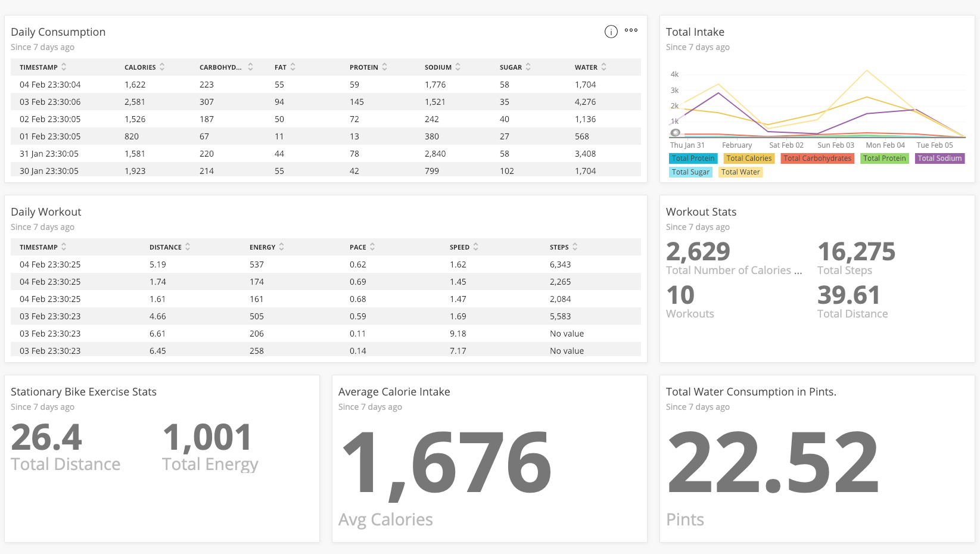Click the 1,676 Avg Calories value
Screen dimensions: 980x554
pyautogui.click(x=447, y=465)
